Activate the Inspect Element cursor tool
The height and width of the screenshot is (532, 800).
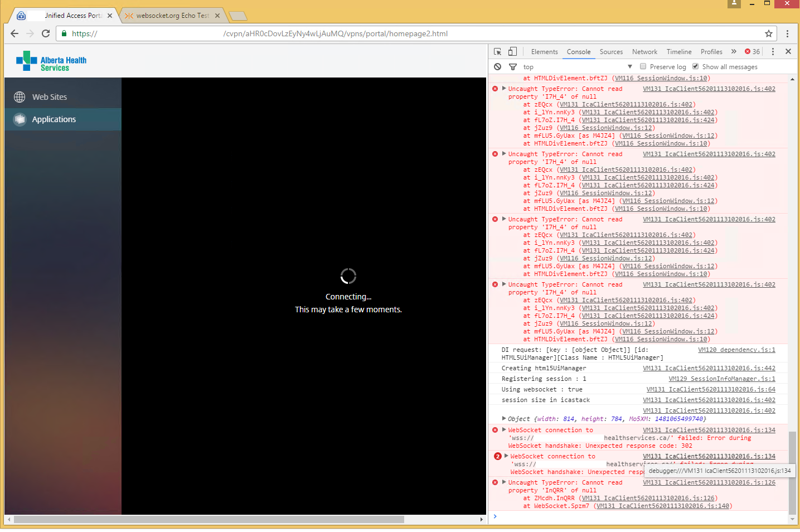click(497, 51)
